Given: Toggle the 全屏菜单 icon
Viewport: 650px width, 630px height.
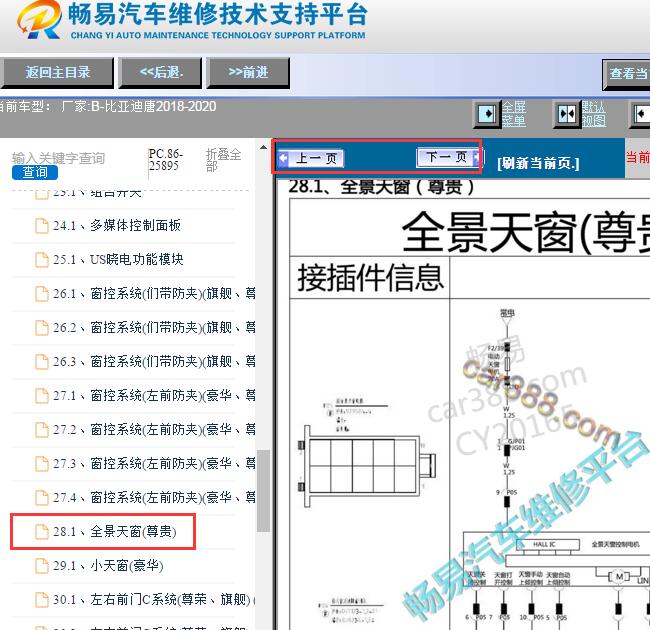Looking at the screenshot, I should pos(486,114).
